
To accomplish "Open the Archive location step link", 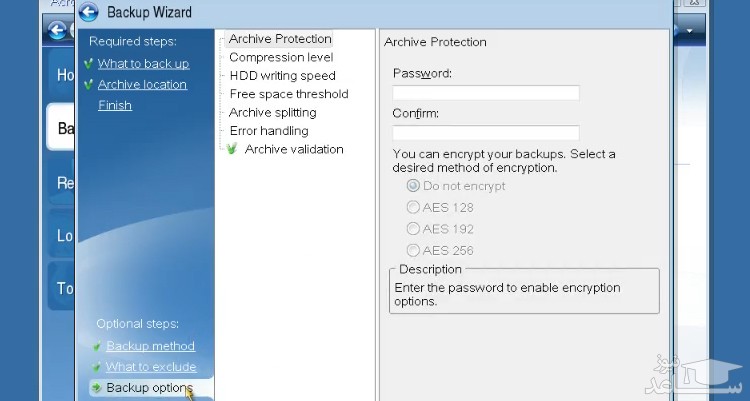I will tap(142, 85).
